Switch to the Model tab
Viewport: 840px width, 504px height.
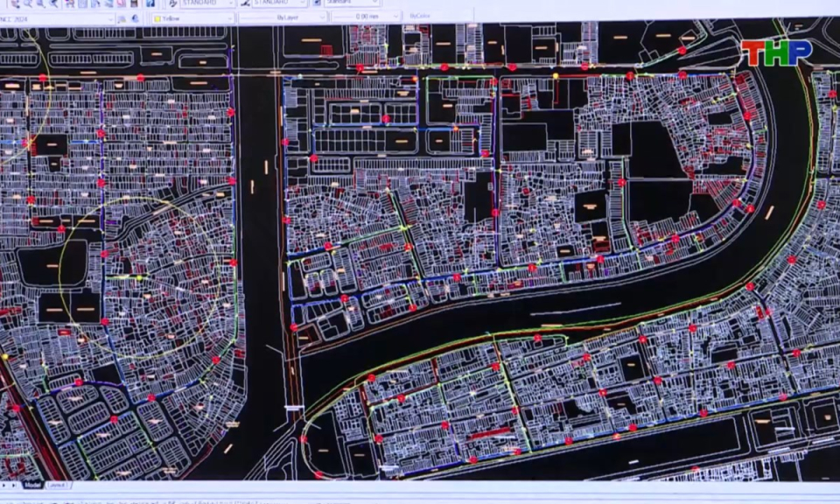click(32, 485)
